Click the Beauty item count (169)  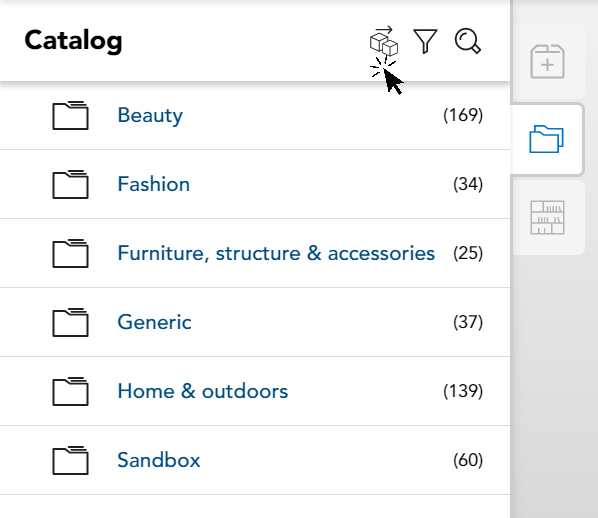coord(463,115)
